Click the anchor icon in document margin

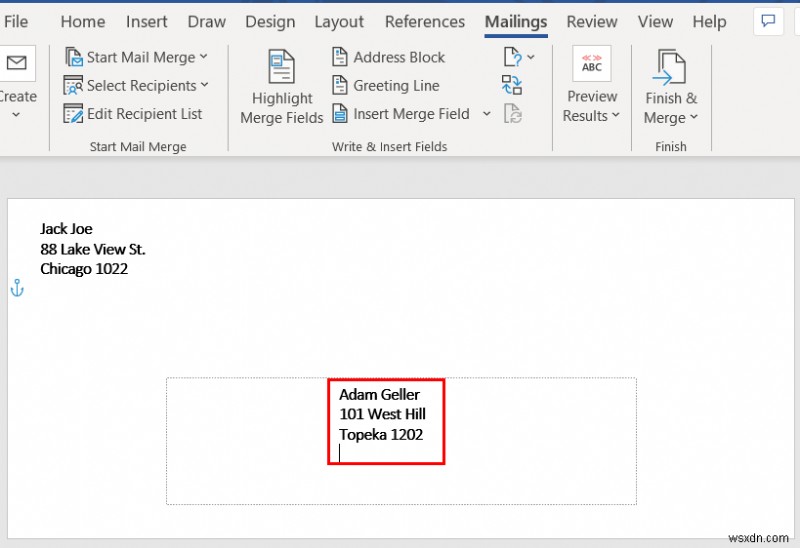17,288
